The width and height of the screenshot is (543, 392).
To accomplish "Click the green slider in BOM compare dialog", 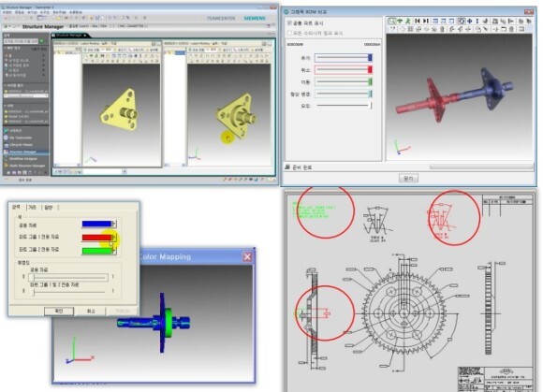I will click(344, 82).
